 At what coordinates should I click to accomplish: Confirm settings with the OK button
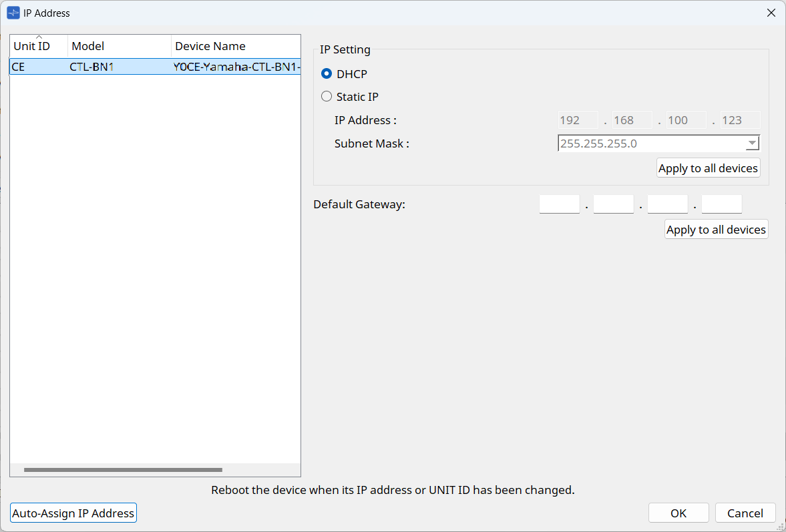point(678,513)
